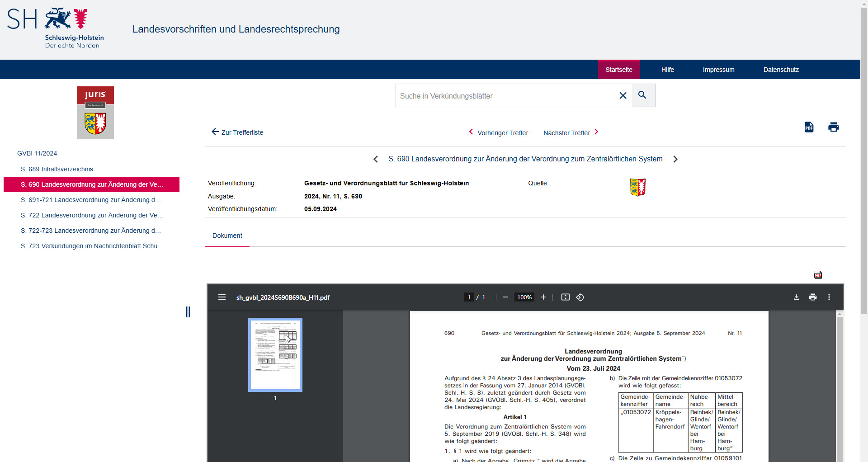Rotate the PDF counterclockwise
Viewport: 868px width, 462px height.
(x=580, y=297)
